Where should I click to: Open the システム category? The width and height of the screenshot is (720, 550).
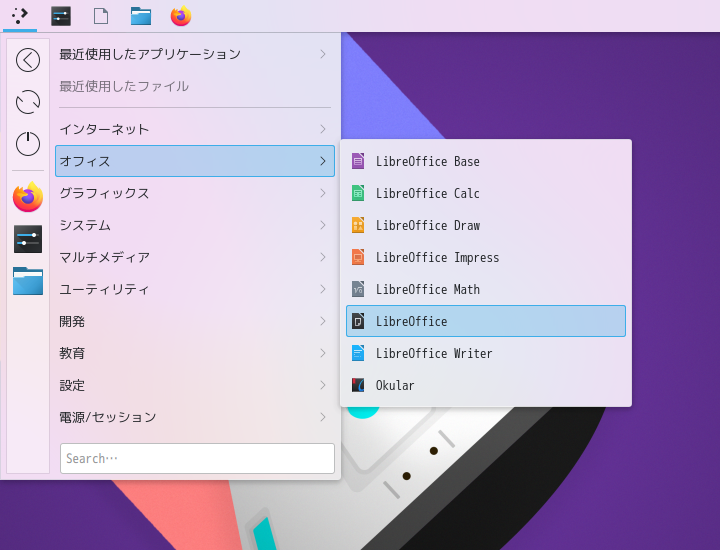pos(195,225)
